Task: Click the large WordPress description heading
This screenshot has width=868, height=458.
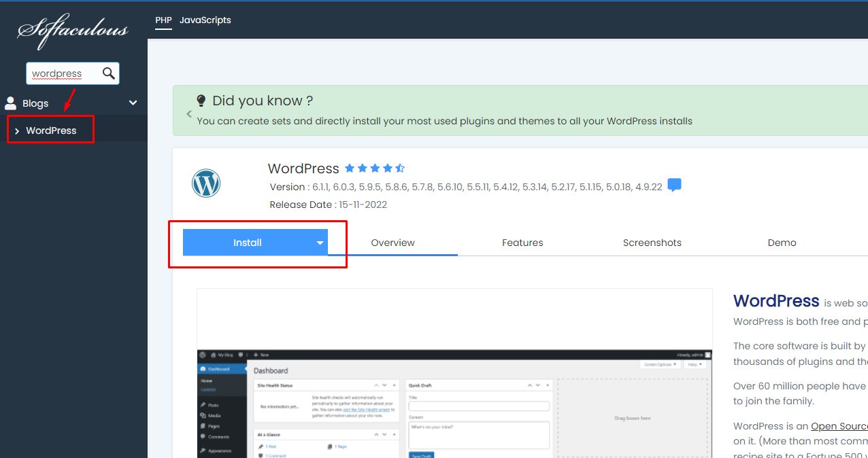Action: pyautogui.click(x=776, y=301)
